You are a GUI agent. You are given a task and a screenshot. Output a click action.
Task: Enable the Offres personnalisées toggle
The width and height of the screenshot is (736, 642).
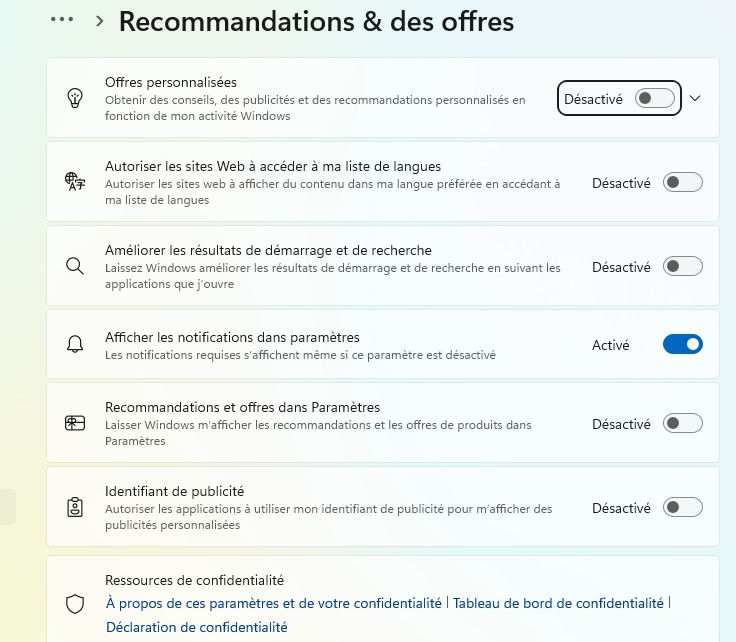point(655,98)
